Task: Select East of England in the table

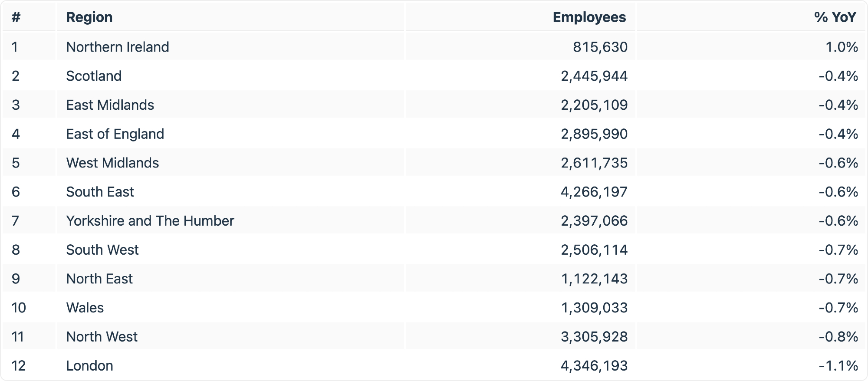Action: pos(115,134)
